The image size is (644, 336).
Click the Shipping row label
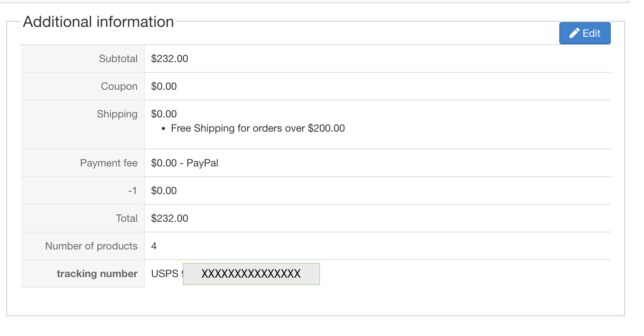pyautogui.click(x=117, y=114)
